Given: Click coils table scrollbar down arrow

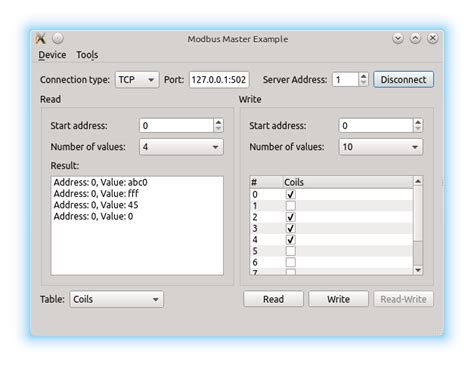Looking at the screenshot, I should pyautogui.click(x=418, y=270).
